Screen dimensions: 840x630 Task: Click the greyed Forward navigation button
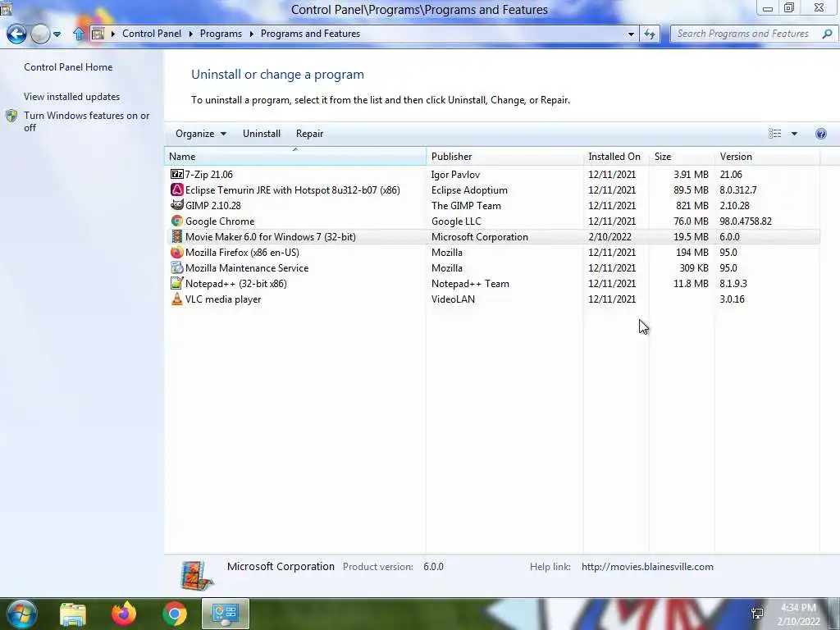click(40, 34)
